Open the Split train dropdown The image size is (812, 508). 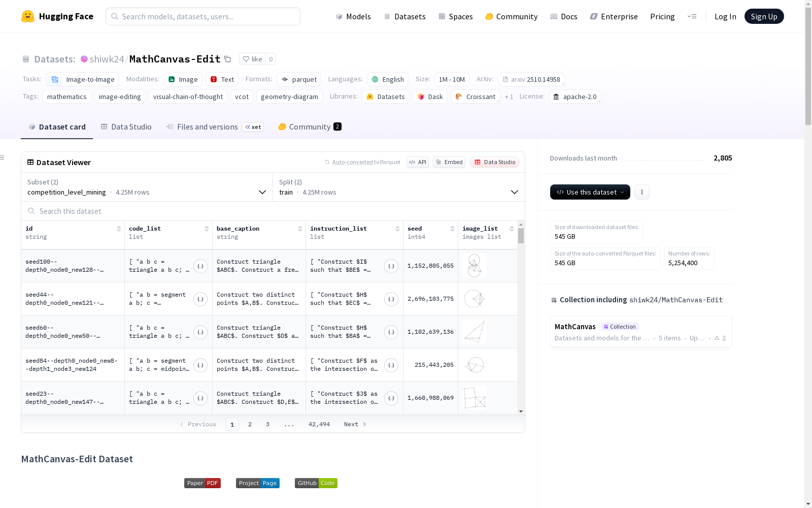399,187
